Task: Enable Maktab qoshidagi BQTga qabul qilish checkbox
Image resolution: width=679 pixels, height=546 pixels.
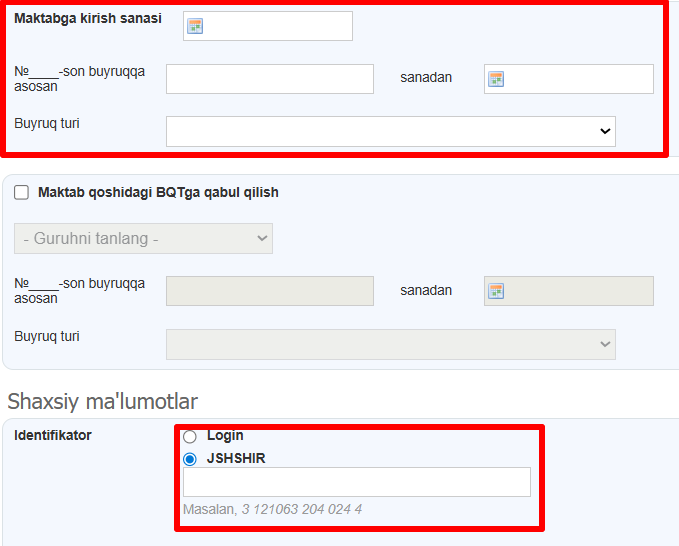Action: 21,193
